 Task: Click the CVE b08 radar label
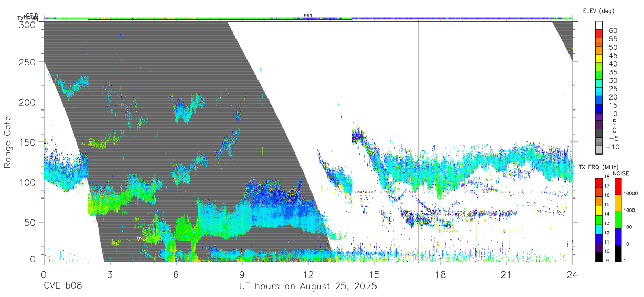point(62,287)
